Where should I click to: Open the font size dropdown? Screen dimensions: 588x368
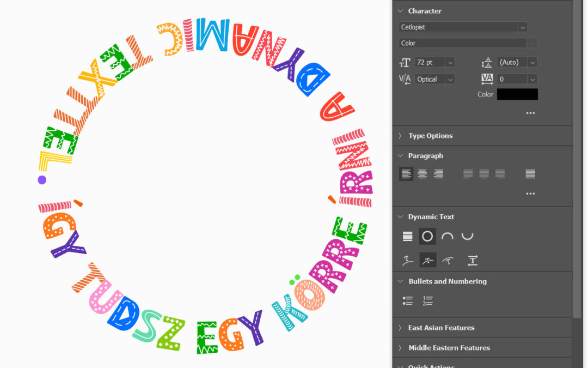449,62
